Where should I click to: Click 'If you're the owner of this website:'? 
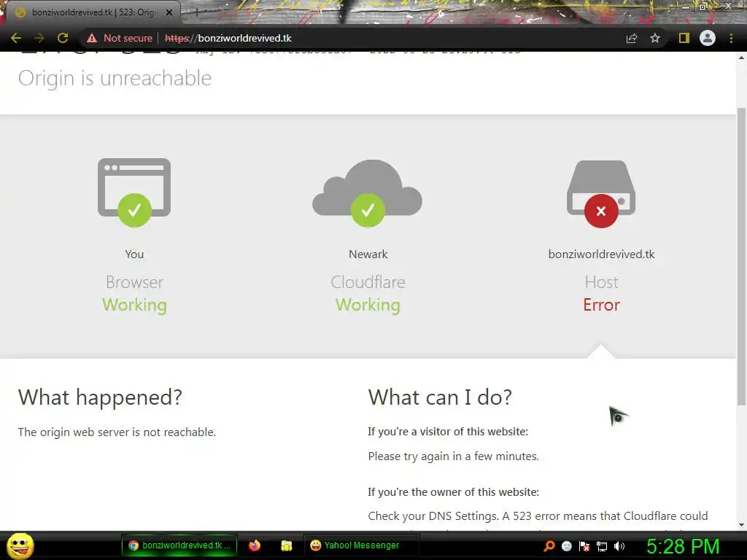454,492
